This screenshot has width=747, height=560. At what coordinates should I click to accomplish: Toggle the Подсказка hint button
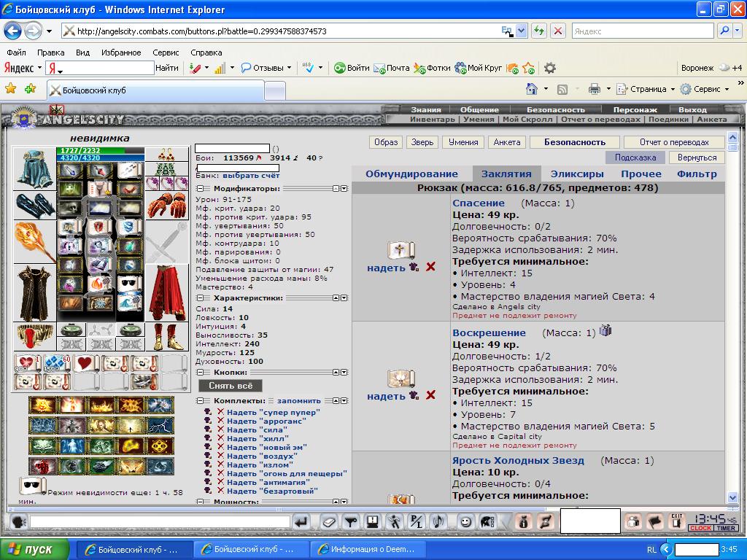(635, 157)
